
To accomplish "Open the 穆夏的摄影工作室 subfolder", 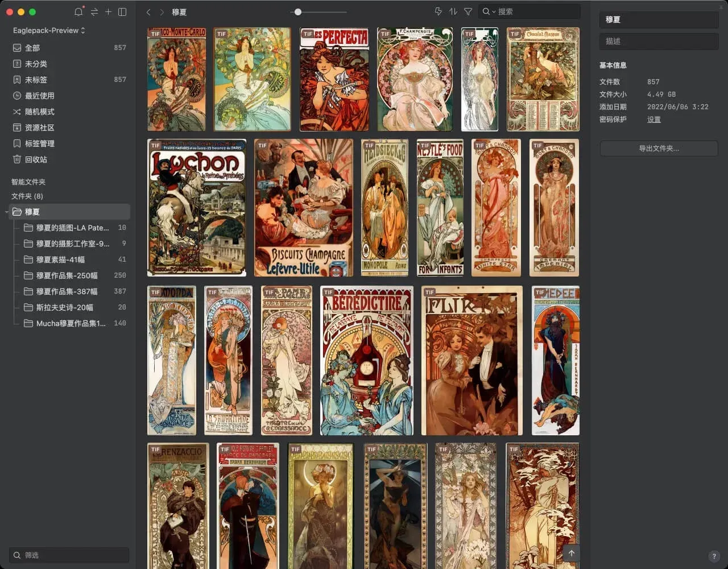I will pyautogui.click(x=74, y=244).
